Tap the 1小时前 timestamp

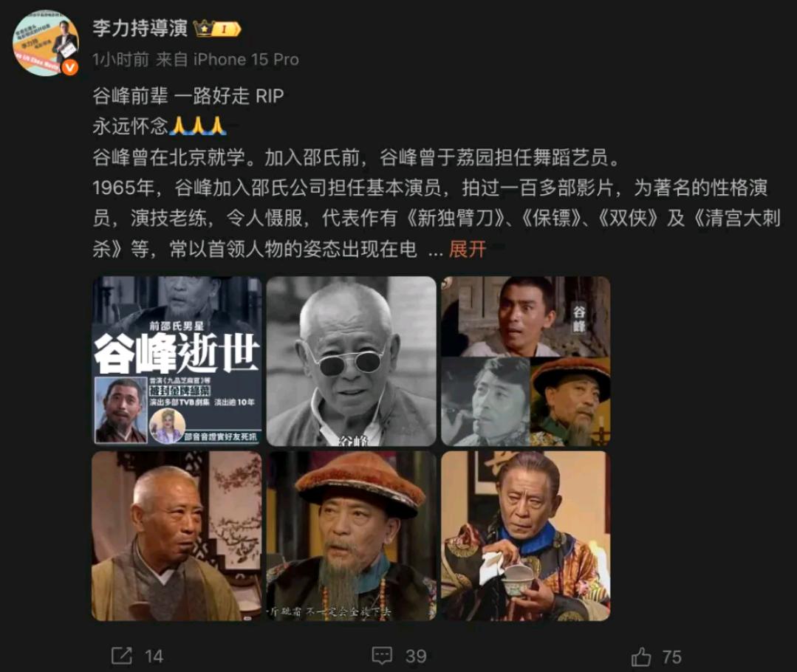point(121,60)
